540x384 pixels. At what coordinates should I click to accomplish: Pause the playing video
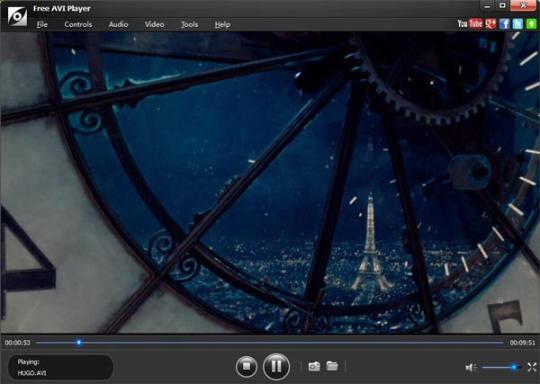coord(276,366)
